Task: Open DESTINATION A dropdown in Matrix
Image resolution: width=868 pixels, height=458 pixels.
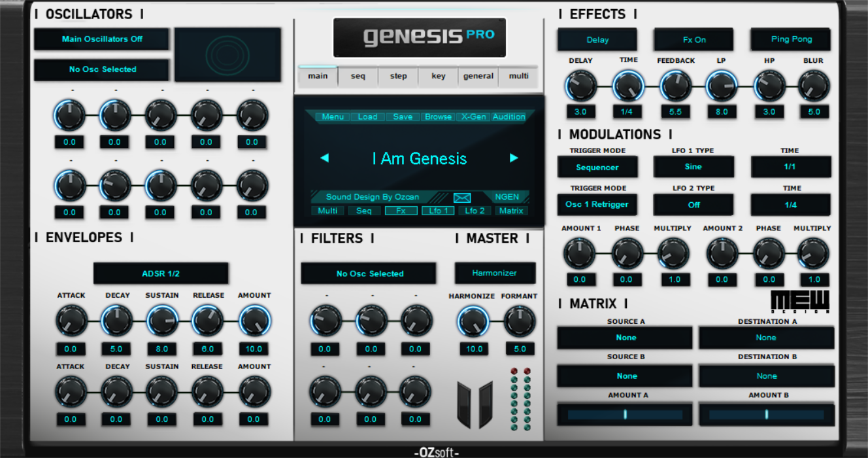Action: tap(767, 338)
